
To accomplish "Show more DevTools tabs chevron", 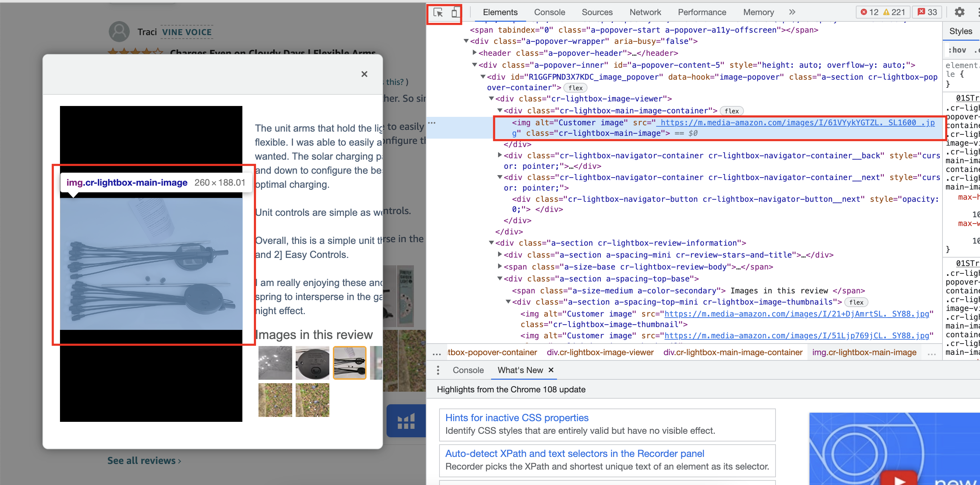I will tap(792, 12).
